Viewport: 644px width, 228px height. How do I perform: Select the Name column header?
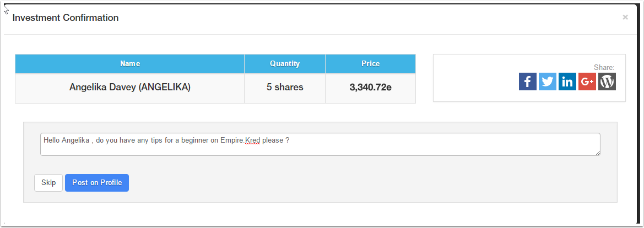coord(130,64)
